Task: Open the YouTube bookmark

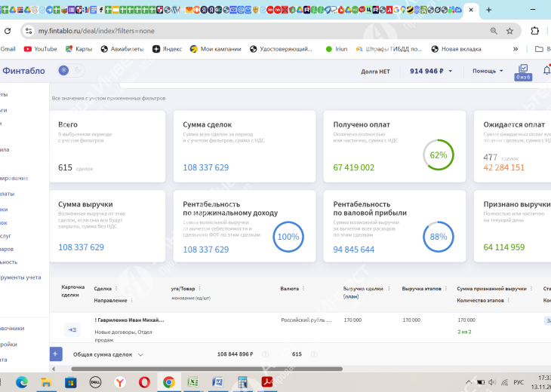Action: (40, 49)
